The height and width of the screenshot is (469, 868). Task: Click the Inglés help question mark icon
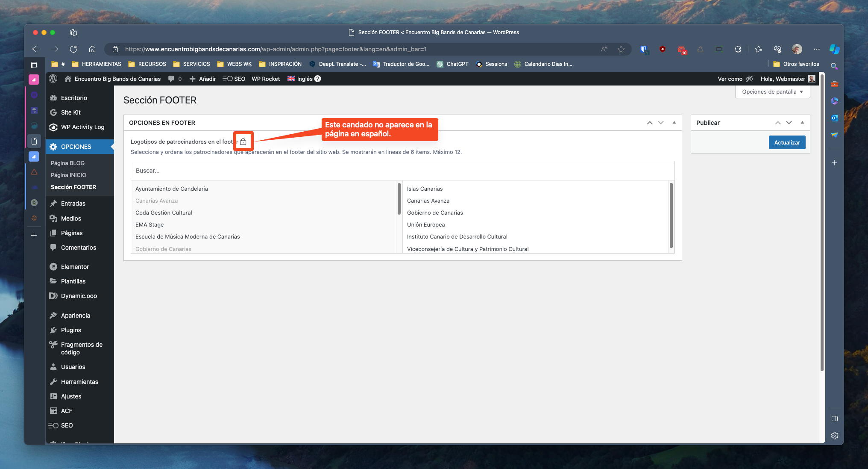point(318,79)
